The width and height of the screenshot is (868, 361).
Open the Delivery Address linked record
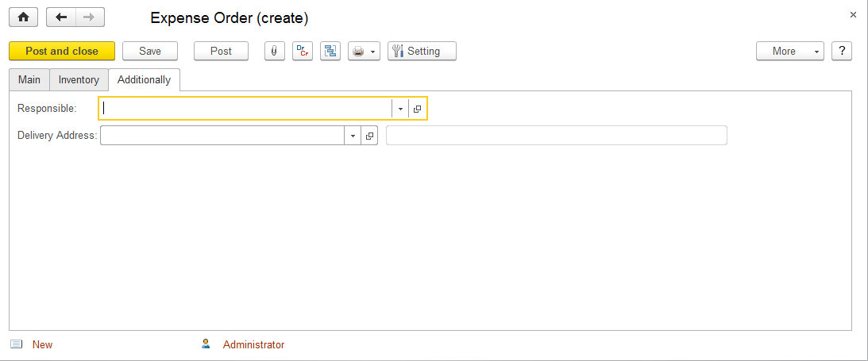pyautogui.click(x=369, y=136)
